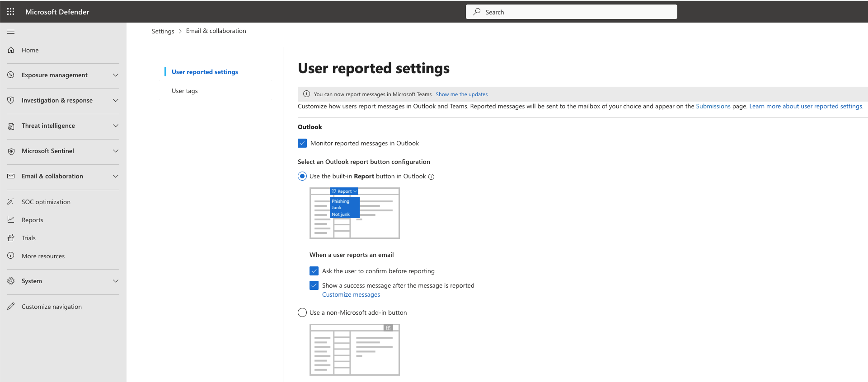Select the non-Microsoft add-in button radio

coord(302,312)
